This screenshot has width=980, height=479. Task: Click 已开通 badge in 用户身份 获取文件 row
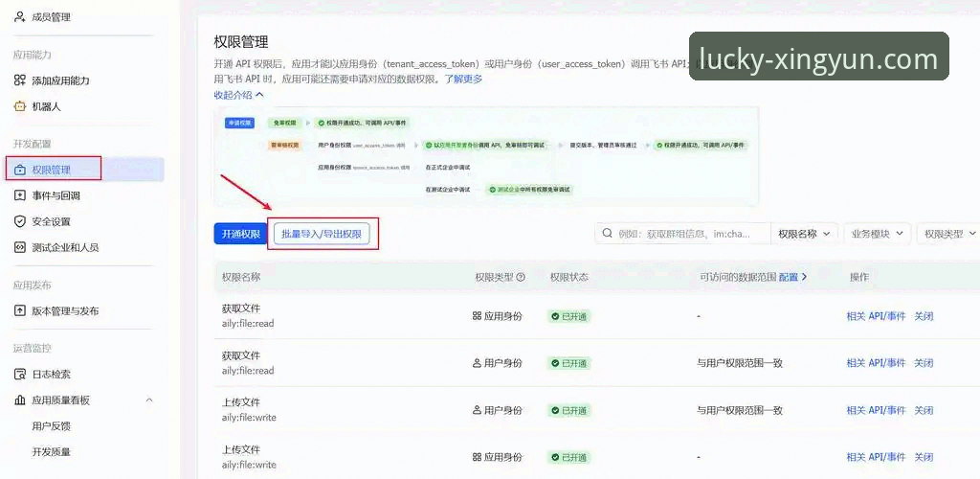[x=568, y=363]
